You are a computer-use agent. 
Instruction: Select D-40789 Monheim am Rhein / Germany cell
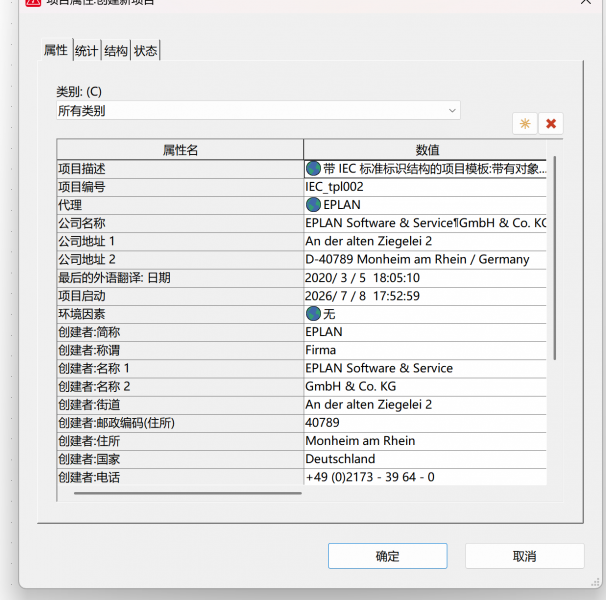[425, 260]
